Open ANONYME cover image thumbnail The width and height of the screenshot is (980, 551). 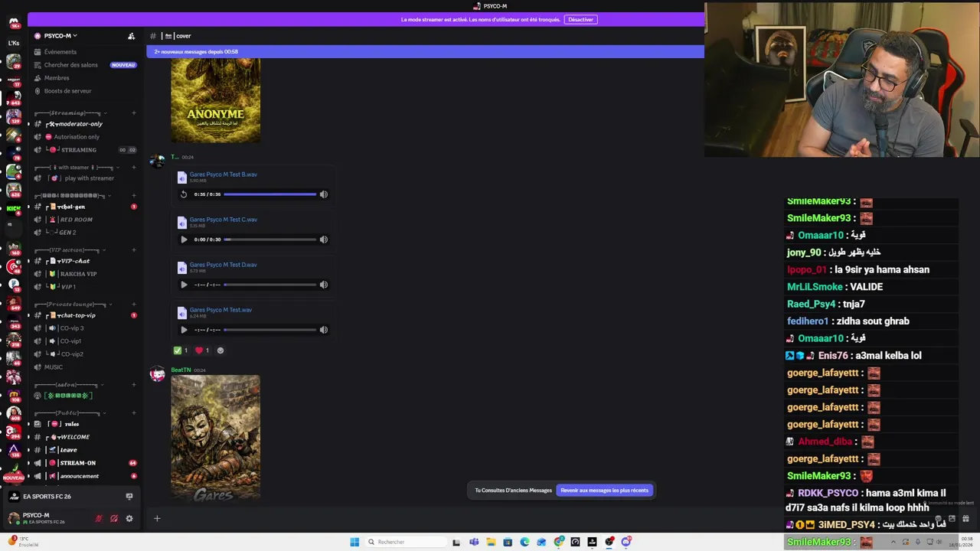point(215,100)
